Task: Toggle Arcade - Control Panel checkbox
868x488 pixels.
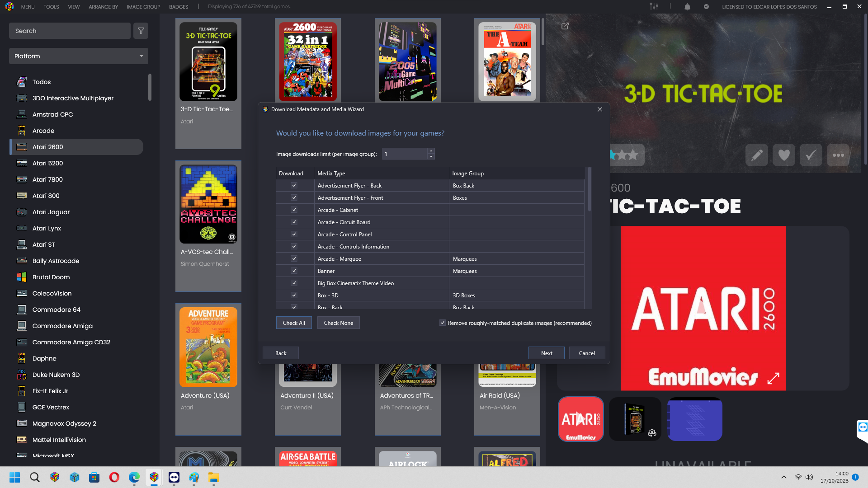Action: click(294, 234)
